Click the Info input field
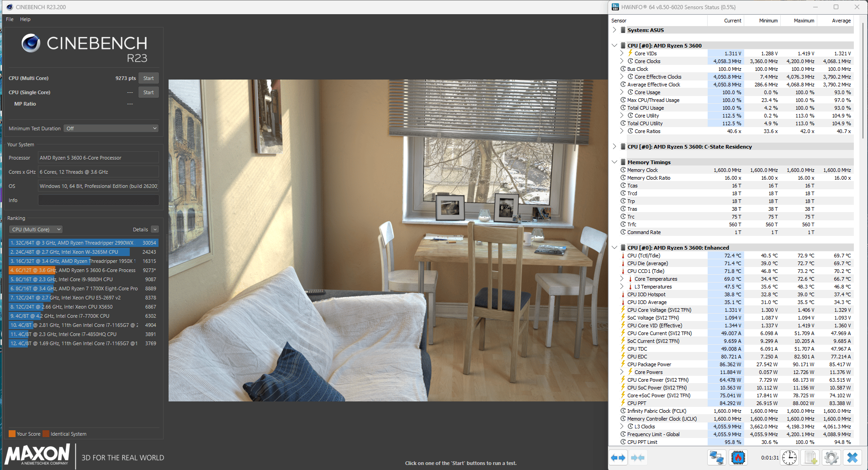 [98, 200]
